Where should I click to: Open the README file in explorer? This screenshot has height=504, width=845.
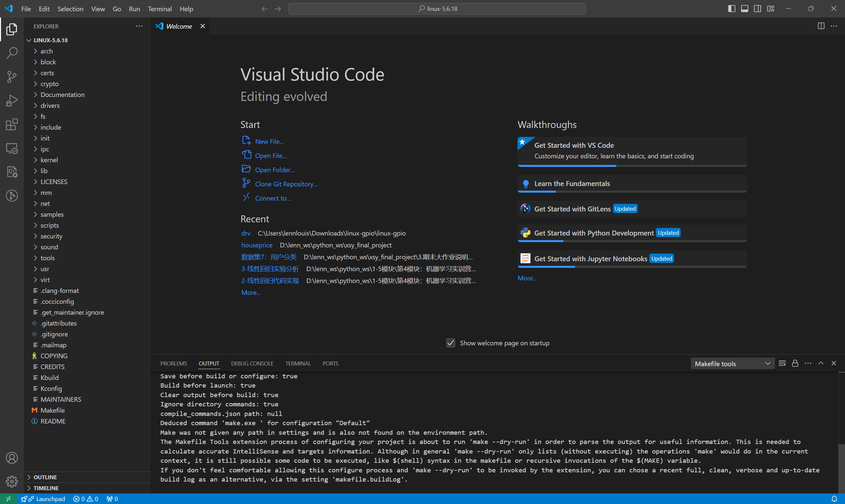tap(87, 421)
